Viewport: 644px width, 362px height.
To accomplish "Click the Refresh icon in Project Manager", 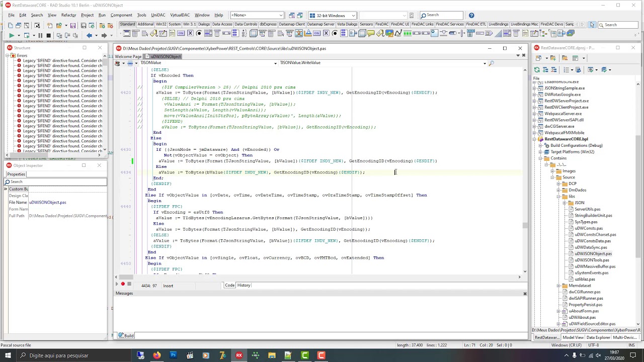I will pyautogui.click(x=537, y=70).
